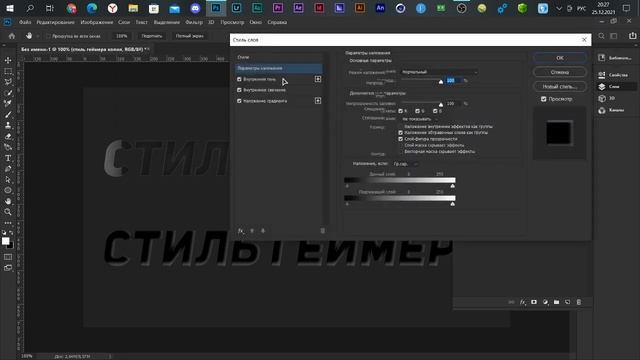Toggle the R channel checkbox
This screenshot has width=640, height=360.
400,111
